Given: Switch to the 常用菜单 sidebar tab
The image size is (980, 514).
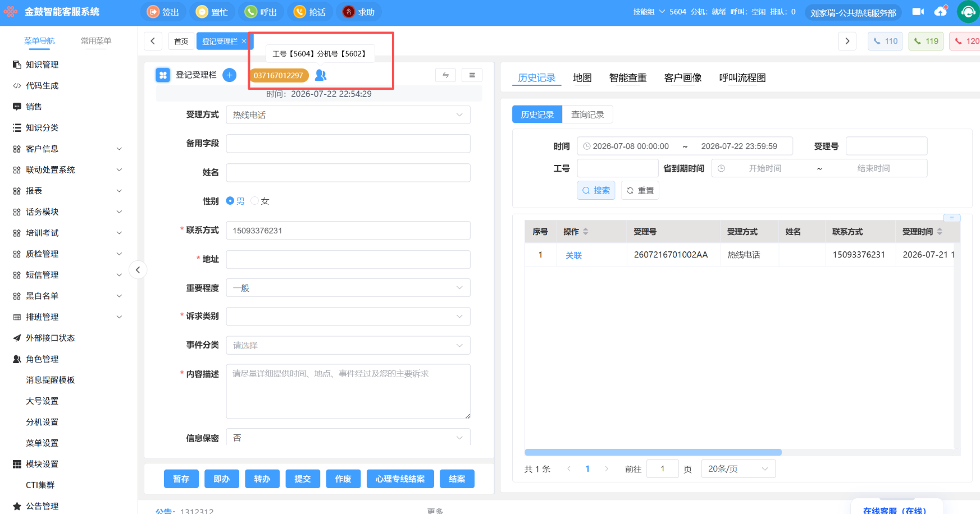Looking at the screenshot, I should pyautogui.click(x=96, y=41).
